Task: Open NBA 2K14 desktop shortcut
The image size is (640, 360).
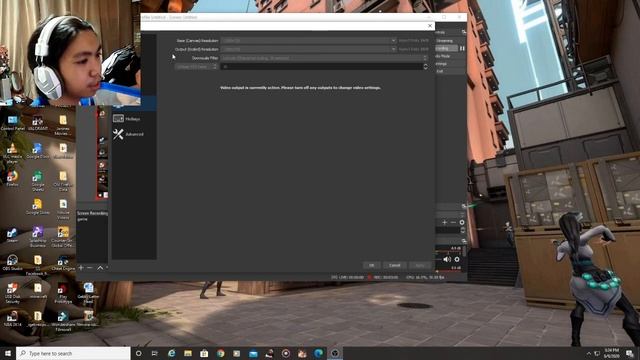Action: click(12, 318)
